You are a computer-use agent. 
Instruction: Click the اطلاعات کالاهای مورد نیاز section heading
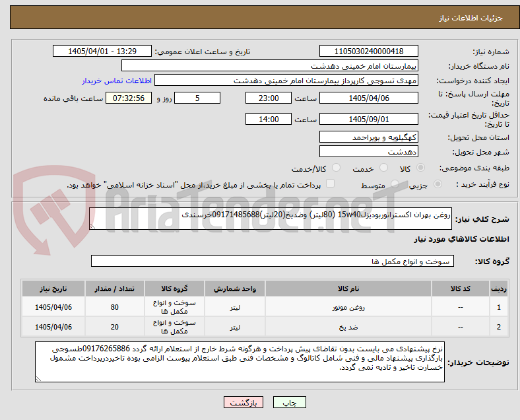pyautogui.click(x=461, y=239)
